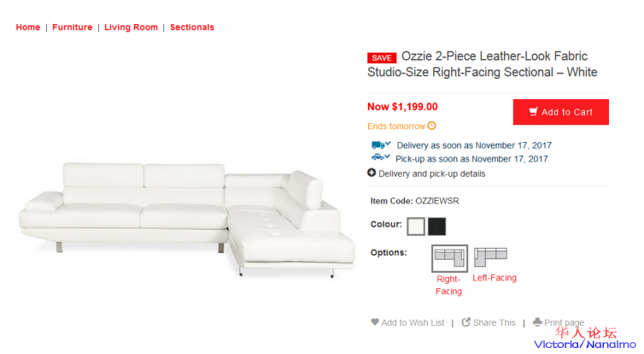Click the red SAVE badge

(382, 58)
